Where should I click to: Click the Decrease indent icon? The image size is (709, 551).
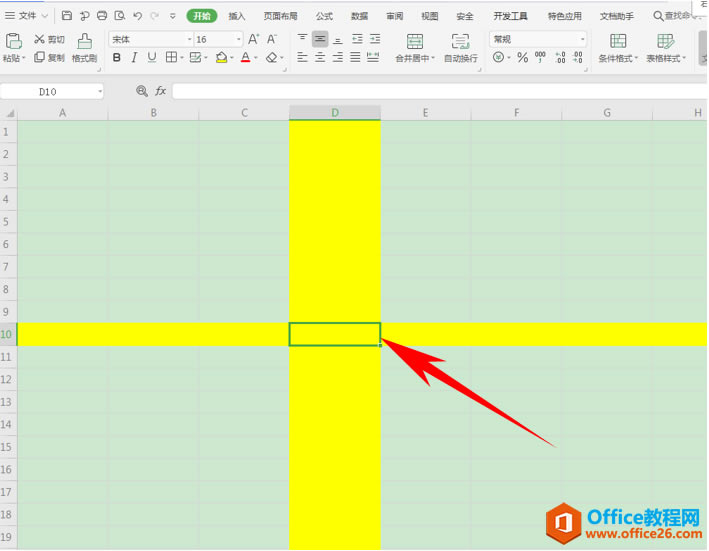click(x=357, y=39)
